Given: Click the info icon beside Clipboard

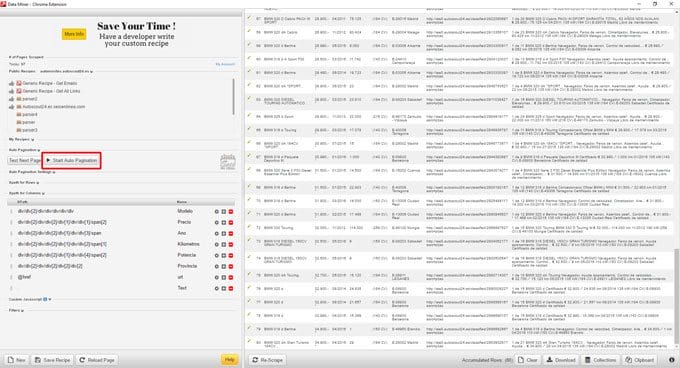Looking at the screenshot, I should coord(671,360).
